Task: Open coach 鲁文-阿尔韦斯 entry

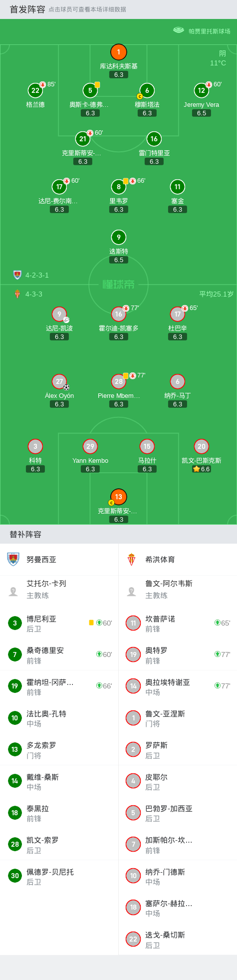Action: pyautogui.click(x=178, y=590)
